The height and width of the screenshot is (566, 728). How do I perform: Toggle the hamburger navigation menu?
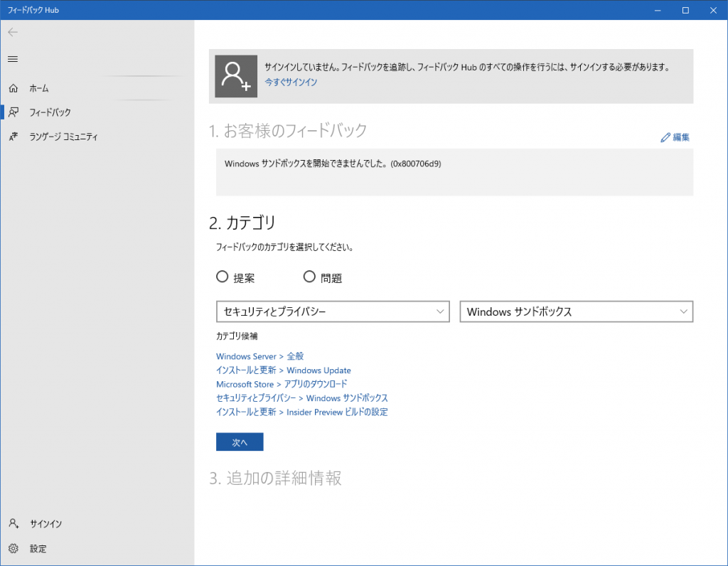(x=13, y=59)
